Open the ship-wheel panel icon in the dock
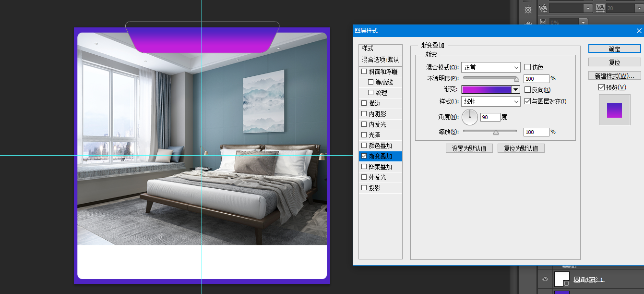This screenshot has width=644, height=294. point(528,9)
